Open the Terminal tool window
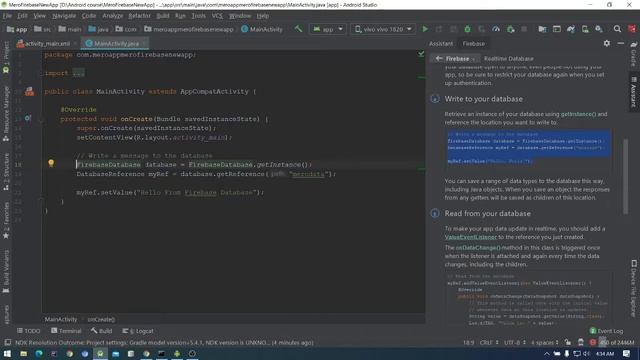 tap(66, 331)
